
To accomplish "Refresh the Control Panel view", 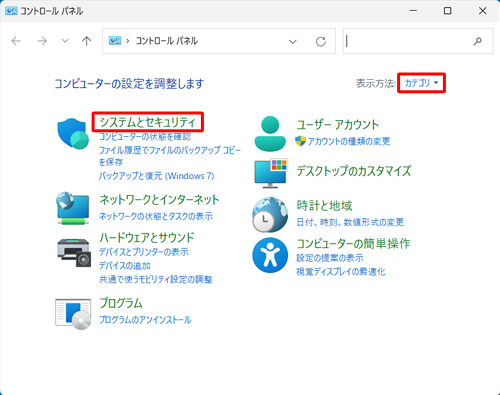I will pos(321,41).
